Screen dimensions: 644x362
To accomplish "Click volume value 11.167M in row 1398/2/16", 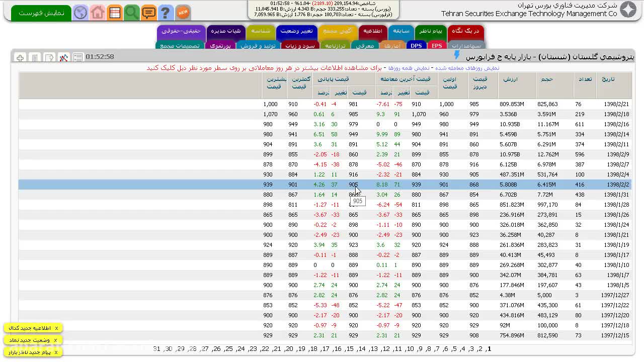I will click(548, 124).
